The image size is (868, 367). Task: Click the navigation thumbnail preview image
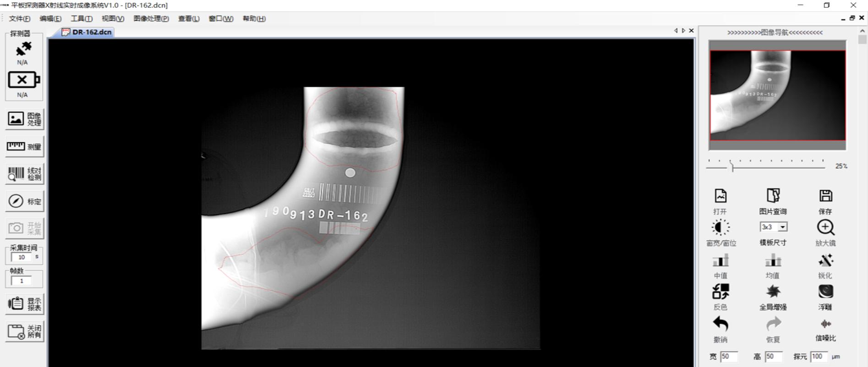[777, 95]
